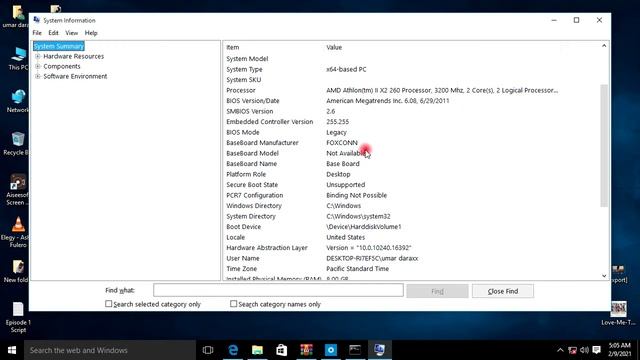Viewport: 640px width, 360px height.
Task: Click the Find button
Action: click(x=437, y=291)
